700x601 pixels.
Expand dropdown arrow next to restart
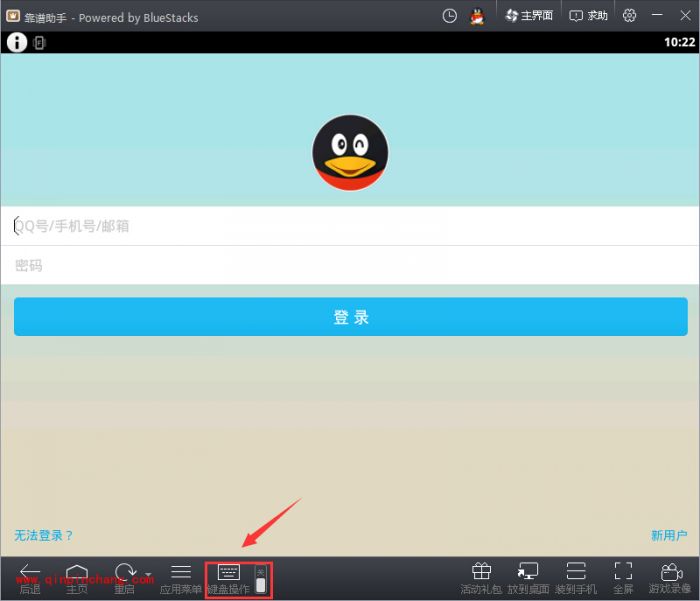[x=149, y=575]
